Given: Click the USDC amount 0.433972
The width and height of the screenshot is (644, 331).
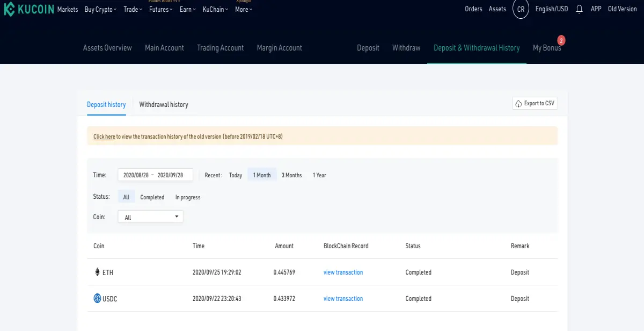Looking at the screenshot, I should (x=284, y=299).
